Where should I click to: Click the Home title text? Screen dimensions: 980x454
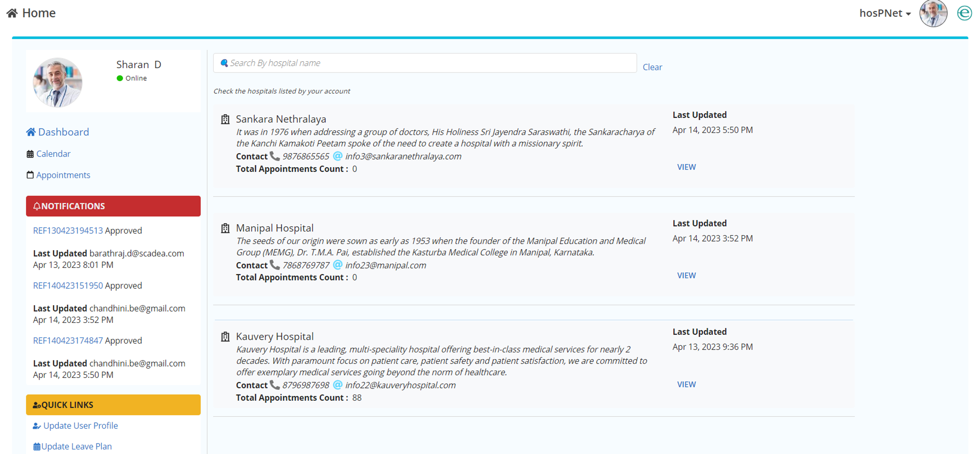(39, 13)
